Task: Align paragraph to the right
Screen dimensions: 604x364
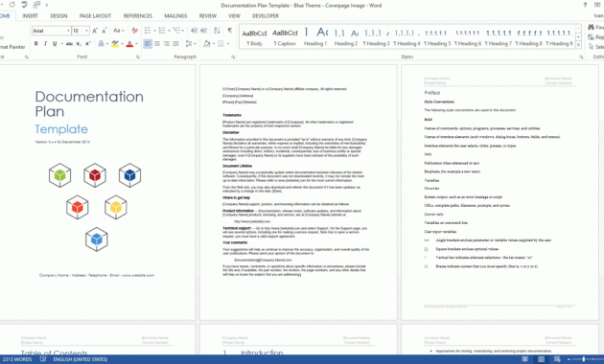Action: (167, 44)
